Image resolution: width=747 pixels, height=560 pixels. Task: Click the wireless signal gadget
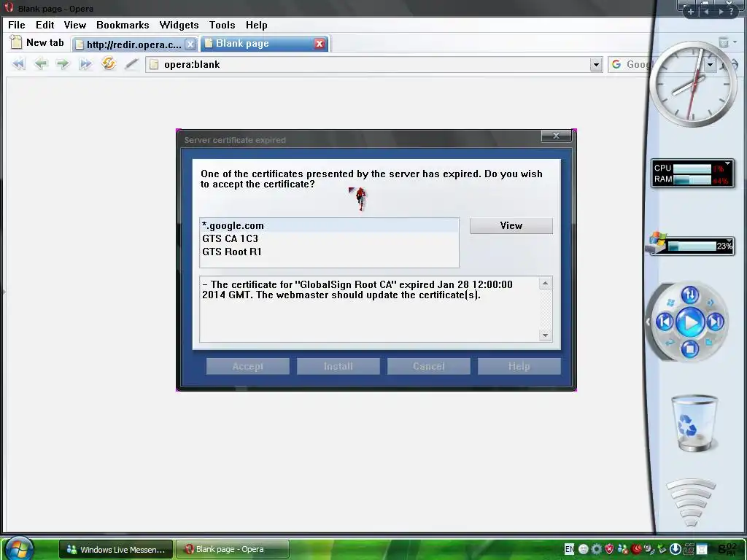click(x=691, y=502)
